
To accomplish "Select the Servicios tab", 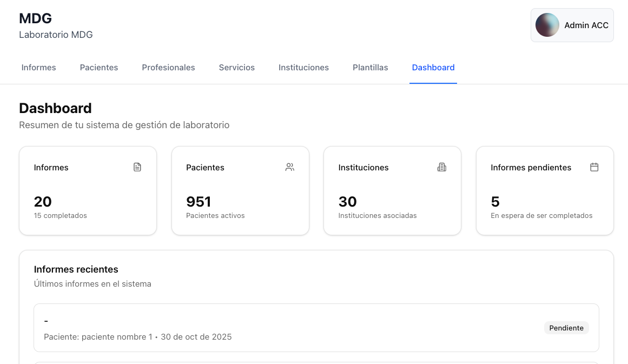I will pyautogui.click(x=236, y=68).
